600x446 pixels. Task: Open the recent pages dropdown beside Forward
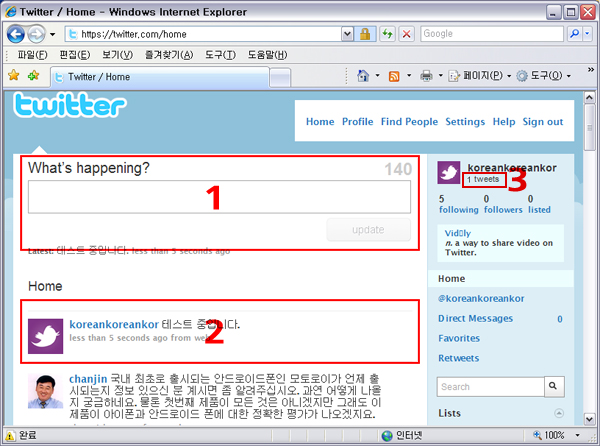(52, 34)
